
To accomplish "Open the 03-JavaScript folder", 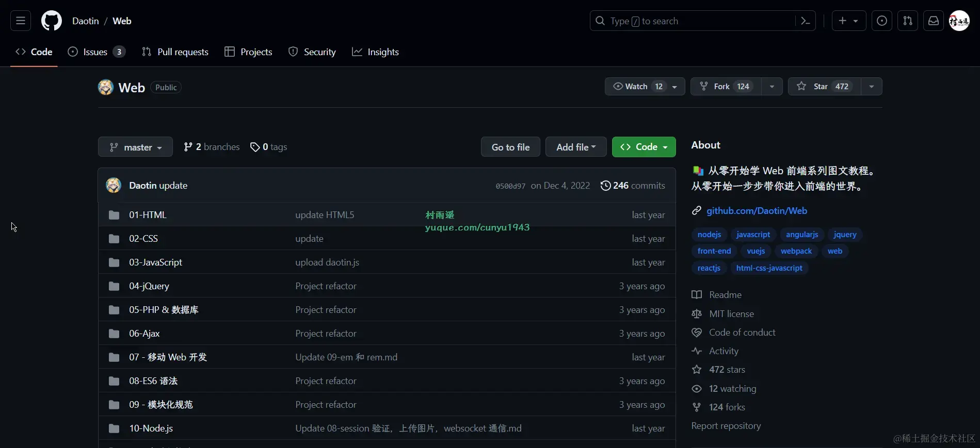I will tap(155, 262).
